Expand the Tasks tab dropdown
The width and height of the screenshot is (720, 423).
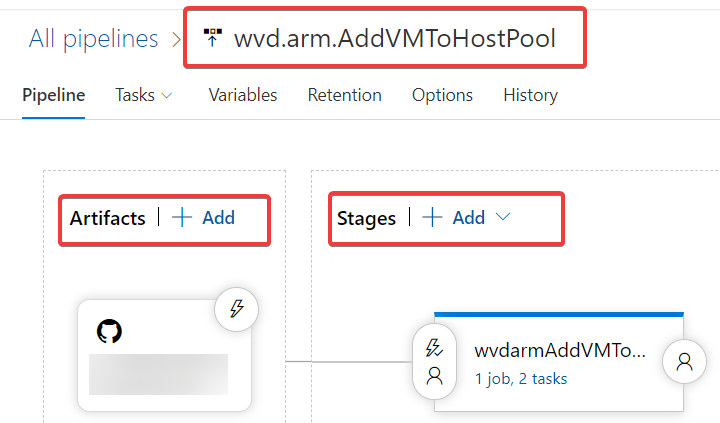[166, 95]
